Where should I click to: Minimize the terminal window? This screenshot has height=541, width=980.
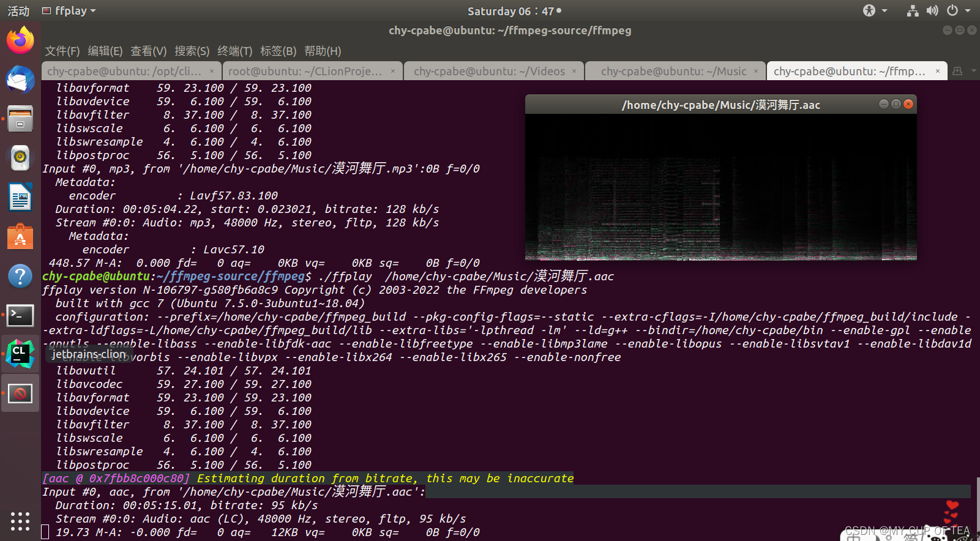[x=948, y=30]
